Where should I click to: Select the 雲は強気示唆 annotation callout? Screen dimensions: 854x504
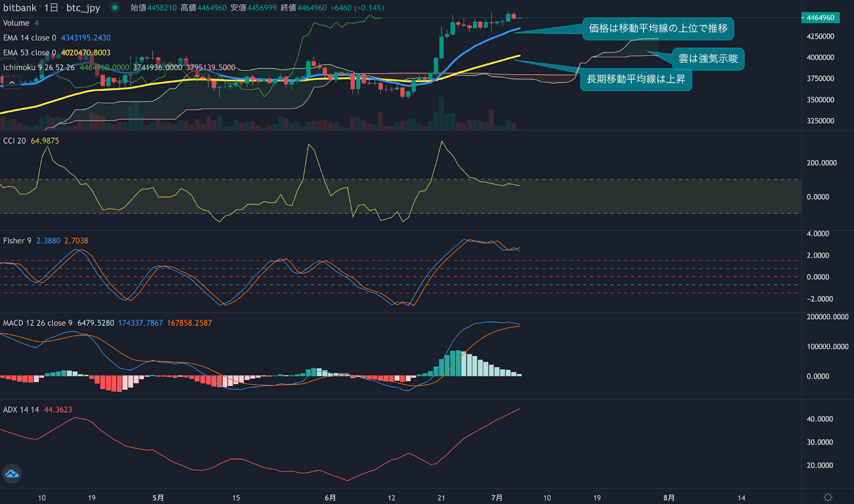pos(708,59)
